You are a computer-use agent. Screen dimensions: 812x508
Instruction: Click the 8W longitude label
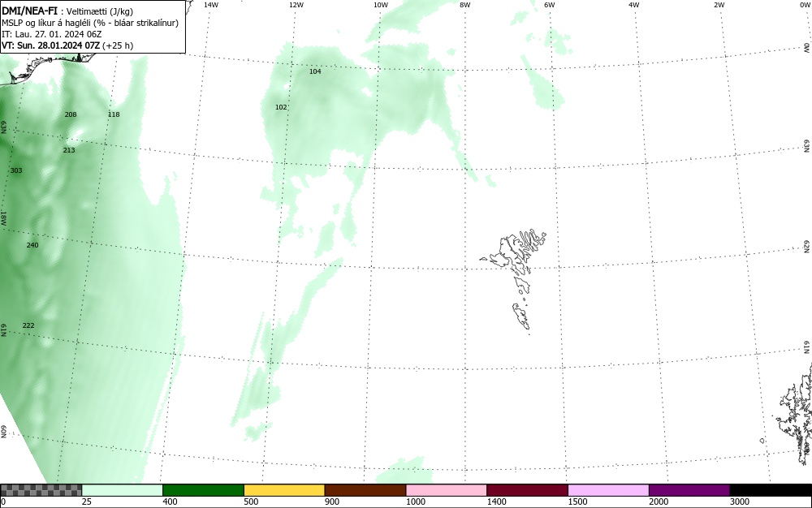pos(465,5)
